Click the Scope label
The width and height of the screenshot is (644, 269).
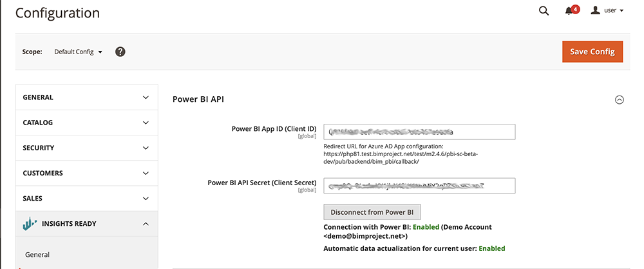(32, 52)
